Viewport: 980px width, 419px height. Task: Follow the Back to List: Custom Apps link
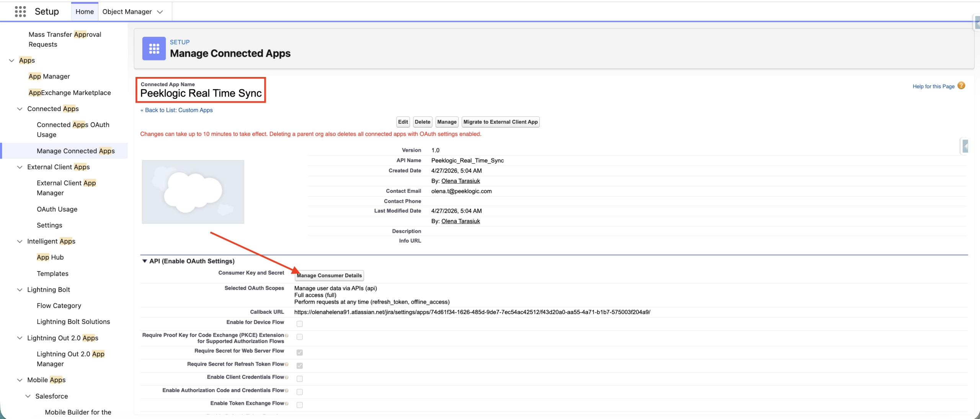pos(176,110)
